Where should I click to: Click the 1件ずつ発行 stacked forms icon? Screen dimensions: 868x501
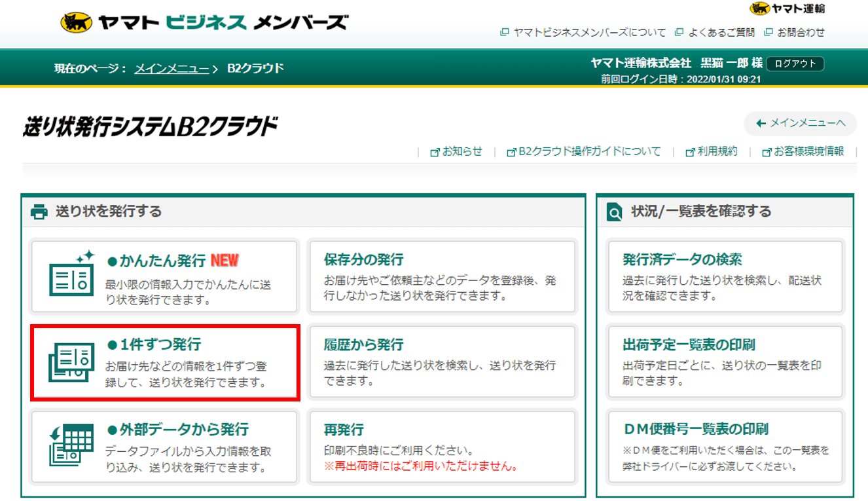coord(71,361)
